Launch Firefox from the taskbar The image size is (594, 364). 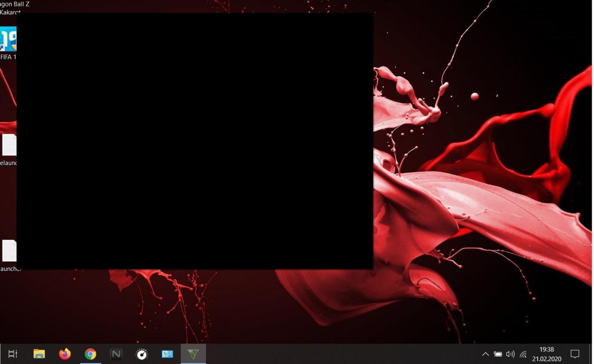pos(65,354)
